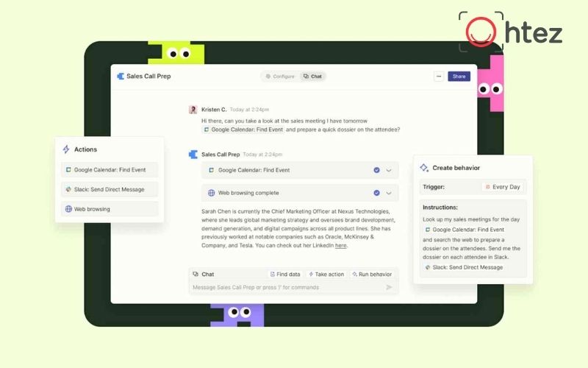Click calendar icon in the Find Event result row
This screenshot has width=588, height=368.
pos(211,170)
